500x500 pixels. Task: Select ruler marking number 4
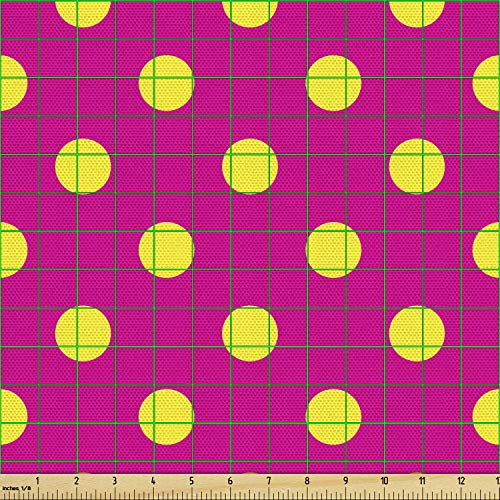[153, 481]
